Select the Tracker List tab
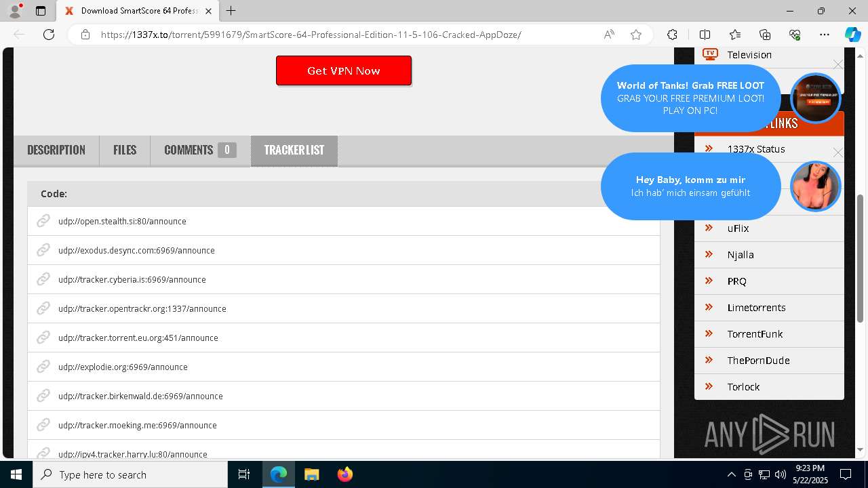The image size is (868, 488). click(x=294, y=150)
